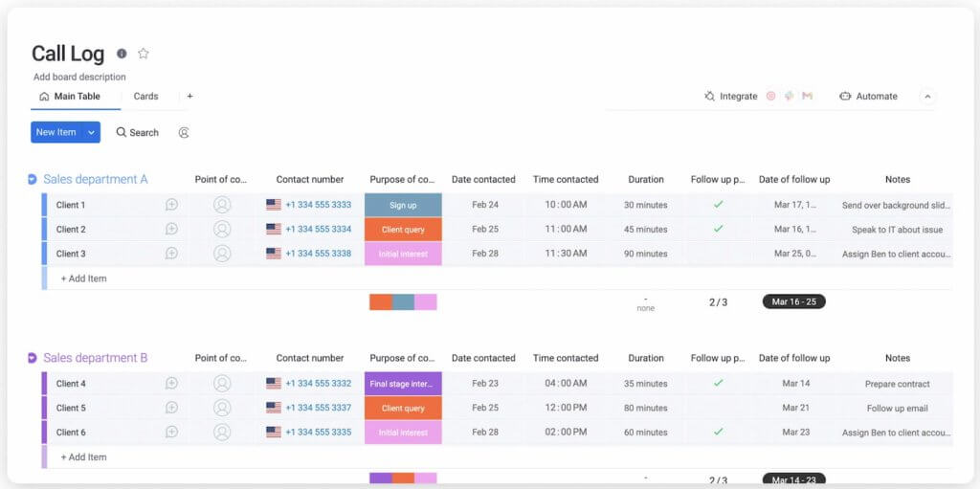Screen dimensions: 980x489
Task: Click Sales department A group title
Action: 96,180
